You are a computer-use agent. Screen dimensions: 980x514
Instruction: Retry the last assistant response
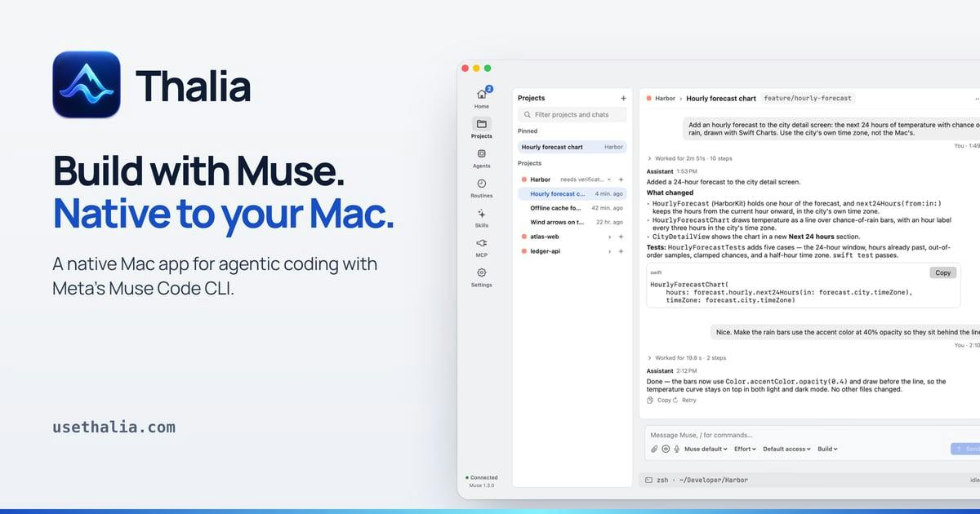click(685, 400)
